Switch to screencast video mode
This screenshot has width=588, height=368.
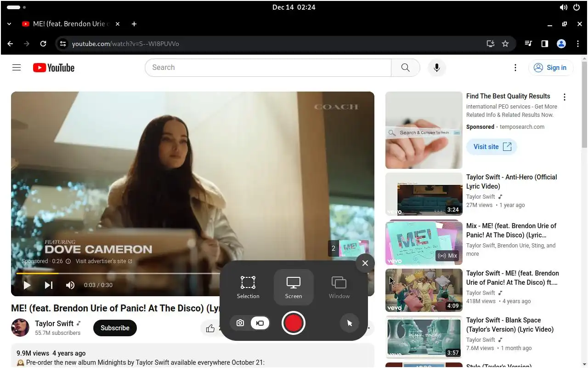pyautogui.click(x=260, y=323)
